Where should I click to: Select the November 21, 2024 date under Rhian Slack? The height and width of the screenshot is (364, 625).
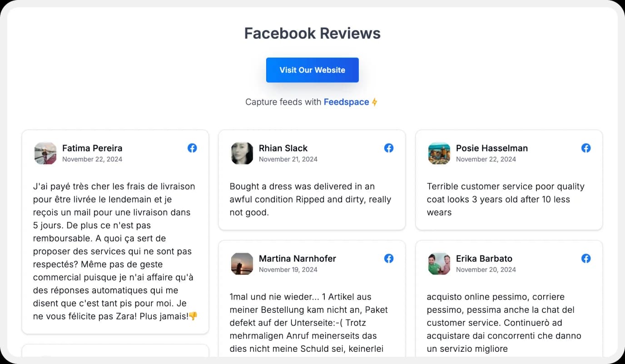(x=288, y=159)
